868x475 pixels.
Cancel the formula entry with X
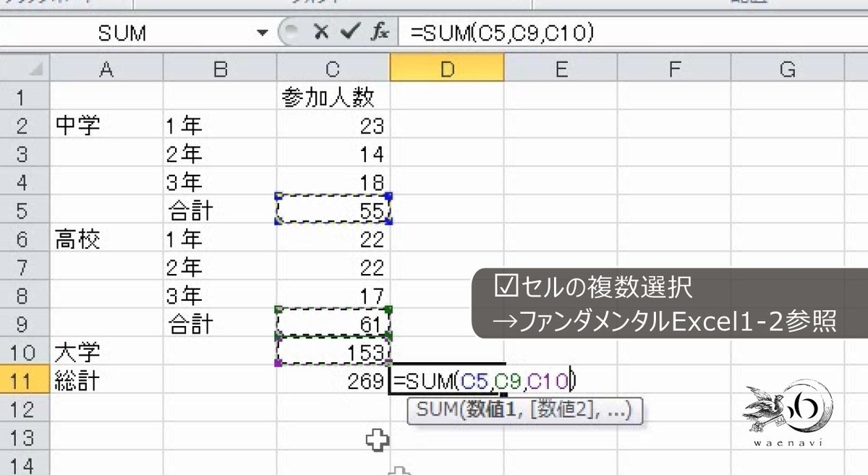322,32
